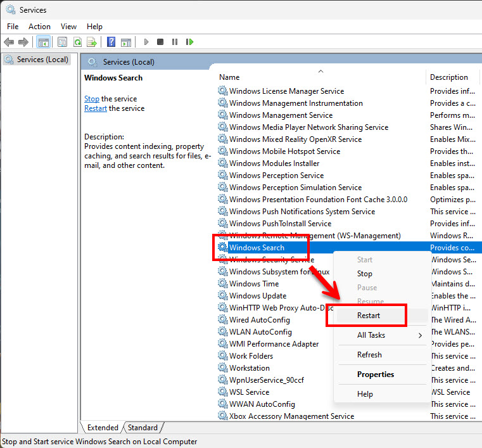Click the Restart the service link

coord(96,108)
